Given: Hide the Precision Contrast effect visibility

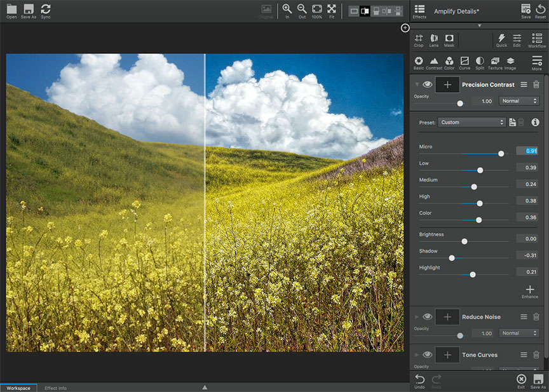Looking at the screenshot, I should coord(428,84).
